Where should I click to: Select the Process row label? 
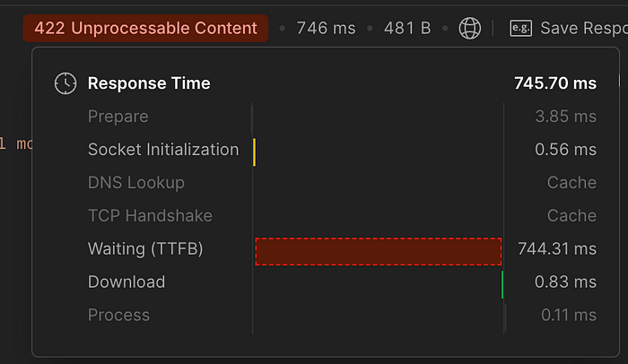119,316
